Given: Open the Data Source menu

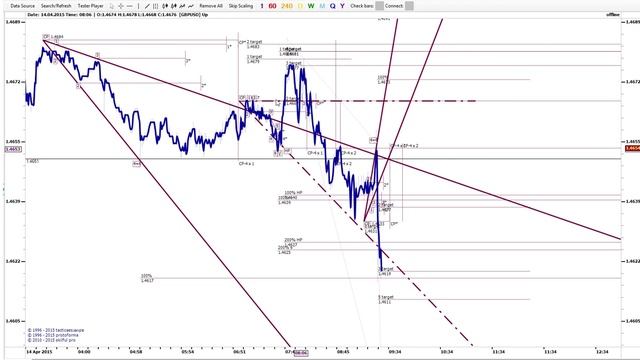Looking at the screenshot, I should click(x=23, y=6).
